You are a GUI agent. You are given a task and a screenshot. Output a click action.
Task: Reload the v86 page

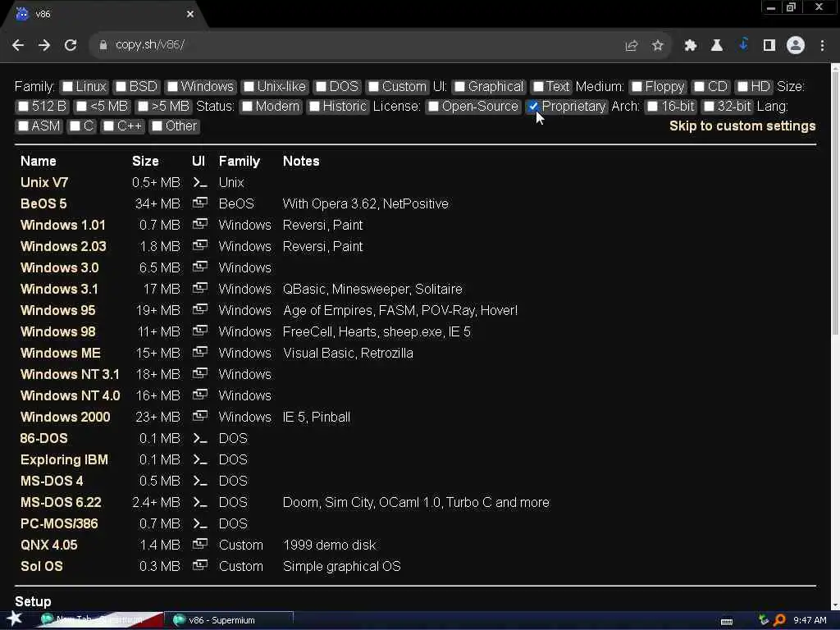click(x=71, y=46)
